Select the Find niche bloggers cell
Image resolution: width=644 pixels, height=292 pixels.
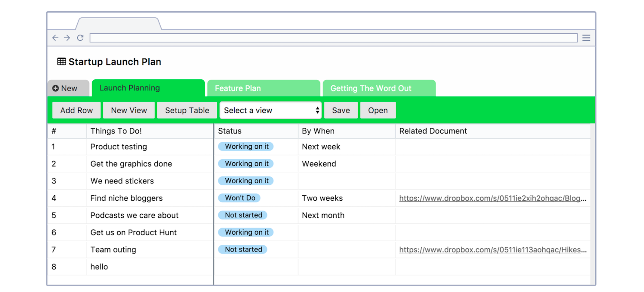150,198
